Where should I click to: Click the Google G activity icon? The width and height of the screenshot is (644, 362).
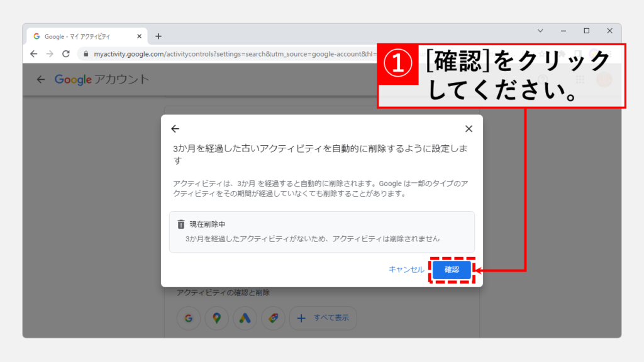click(x=189, y=318)
